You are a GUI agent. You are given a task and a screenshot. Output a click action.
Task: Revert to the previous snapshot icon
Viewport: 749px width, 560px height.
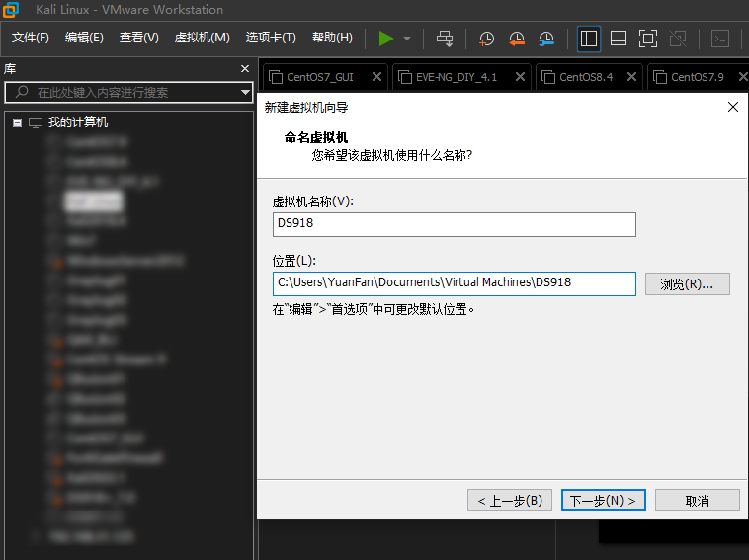pyautogui.click(x=517, y=39)
